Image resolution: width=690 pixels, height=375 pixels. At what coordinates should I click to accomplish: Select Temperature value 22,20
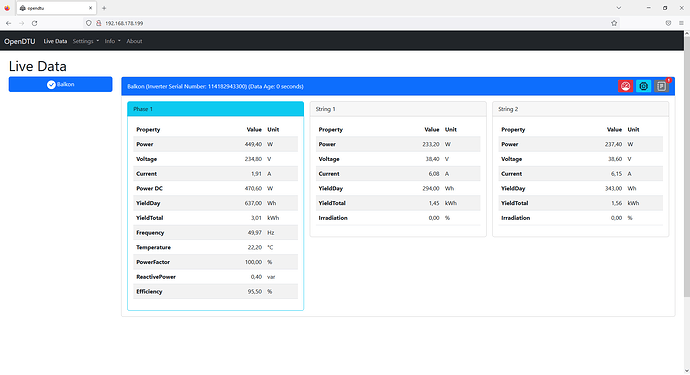click(x=254, y=247)
